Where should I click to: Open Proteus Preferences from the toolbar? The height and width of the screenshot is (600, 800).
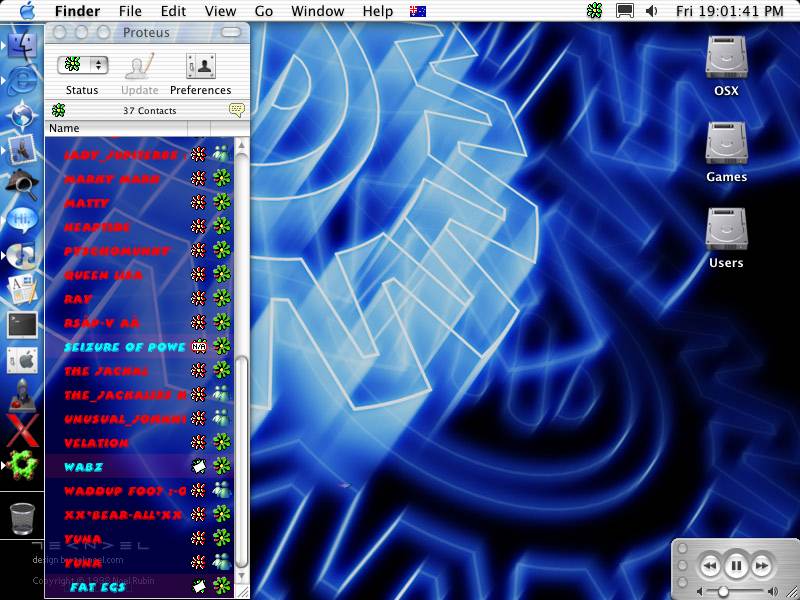point(201,74)
